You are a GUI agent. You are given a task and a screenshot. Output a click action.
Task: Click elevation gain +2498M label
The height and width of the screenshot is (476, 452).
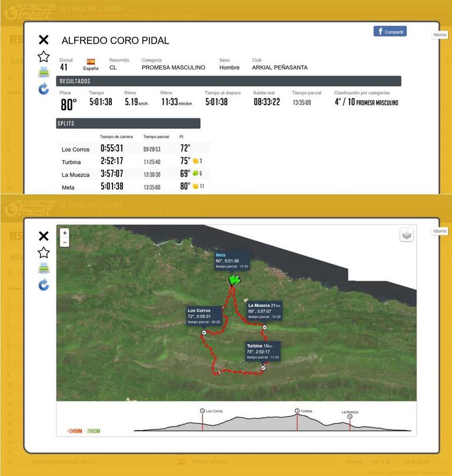[x=75, y=431]
